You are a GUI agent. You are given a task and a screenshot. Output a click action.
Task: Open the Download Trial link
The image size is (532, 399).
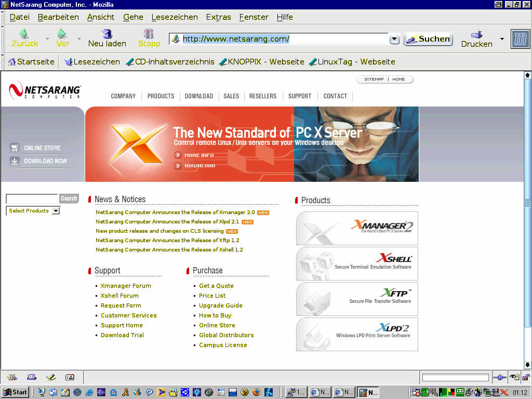point(122,335)
